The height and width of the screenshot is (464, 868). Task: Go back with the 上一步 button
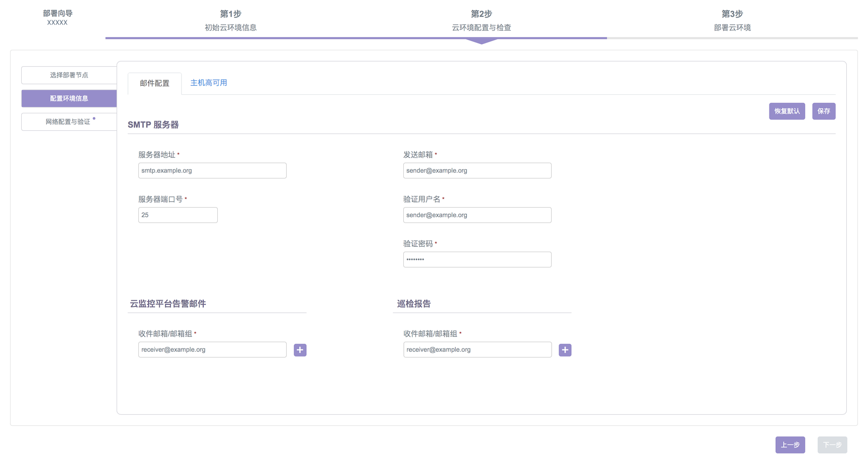(x=790, y=445)
